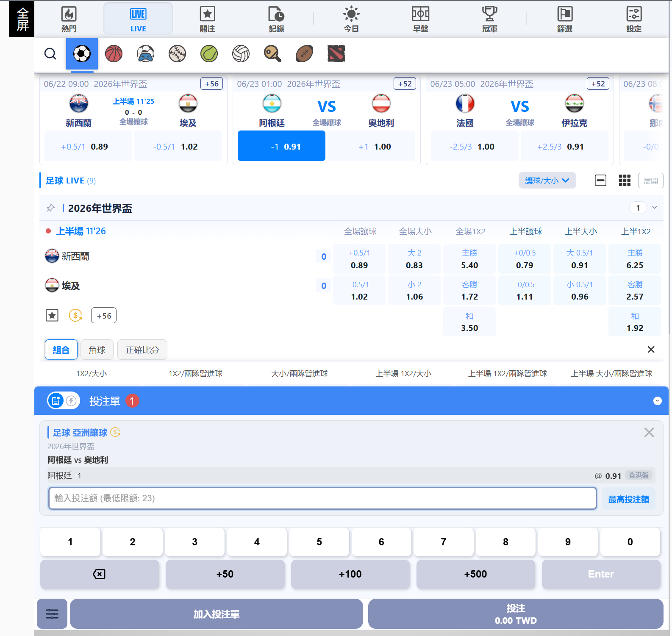The width and height of the screenshot is (672, 636).
Task: Select 伊拉克 +2.5/3 0.91 odds
Action: pyautogui.click(x=564, y=146)
